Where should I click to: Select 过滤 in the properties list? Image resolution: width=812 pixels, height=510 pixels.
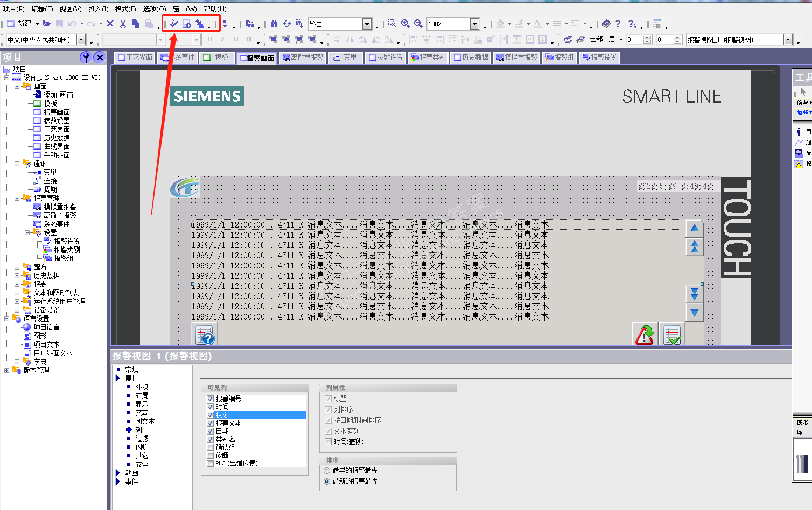point(142,438)
